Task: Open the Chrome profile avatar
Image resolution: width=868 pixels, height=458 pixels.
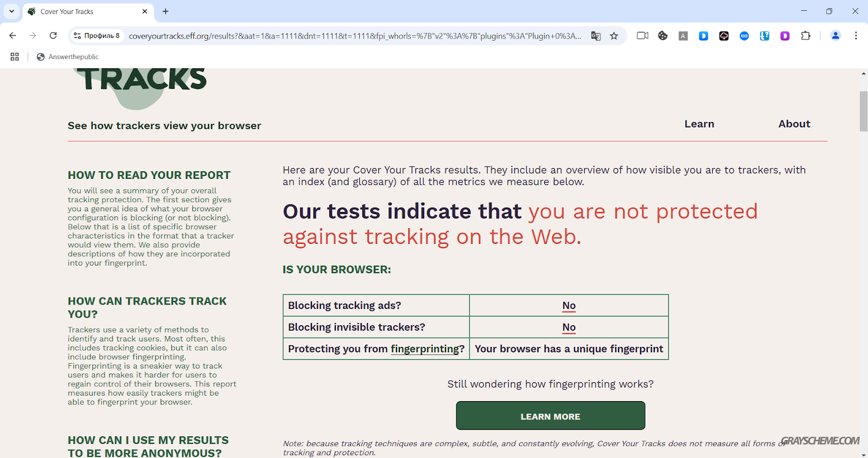Action: click(x=835, y=36)
